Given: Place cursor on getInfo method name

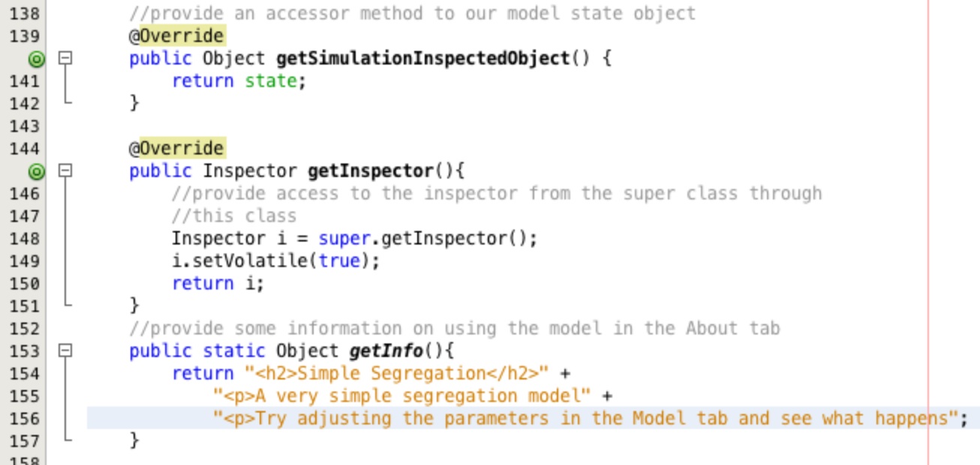Looking at the screenshot, I should coord(386,351).
